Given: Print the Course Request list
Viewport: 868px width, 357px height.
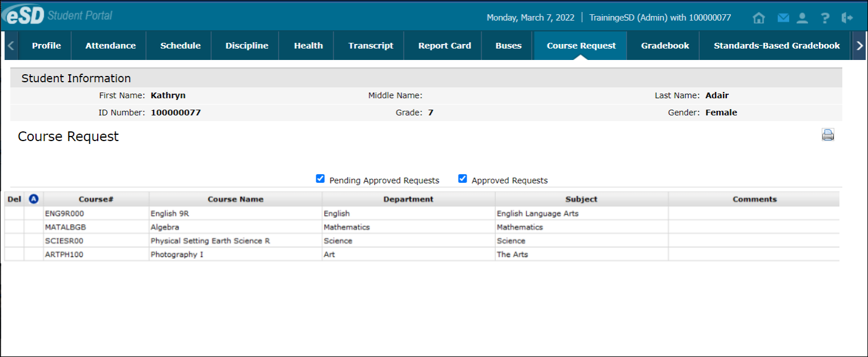Looking at the screenshot, I should tap(828, 135).
